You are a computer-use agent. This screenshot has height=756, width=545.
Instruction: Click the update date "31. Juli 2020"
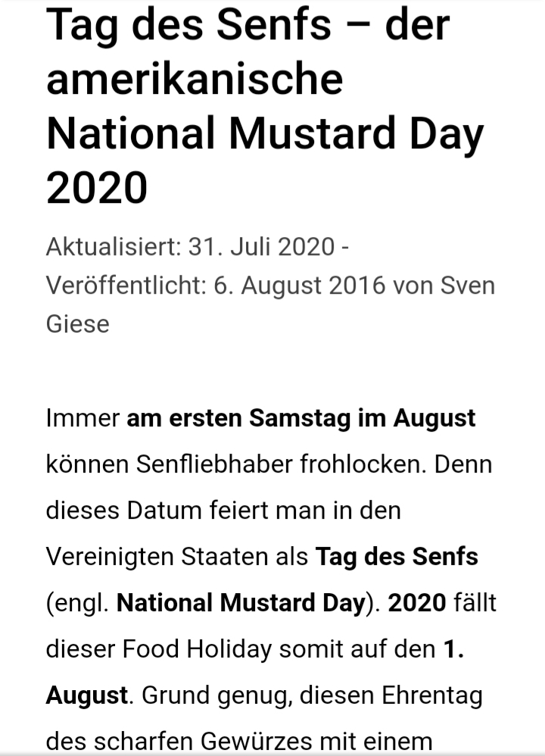point(261,247)
